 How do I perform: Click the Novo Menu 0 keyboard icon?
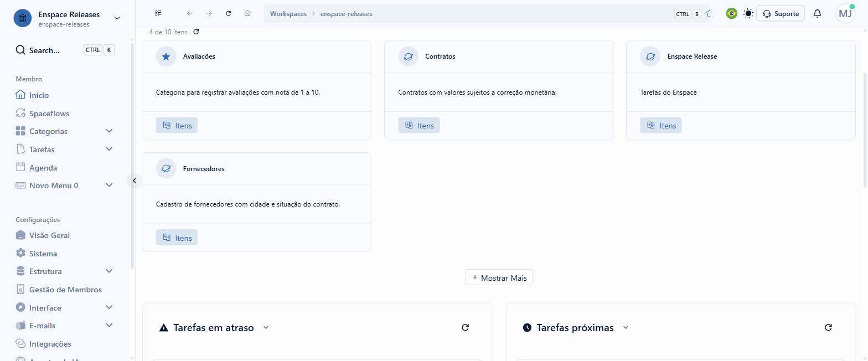(x=20, y=185)
